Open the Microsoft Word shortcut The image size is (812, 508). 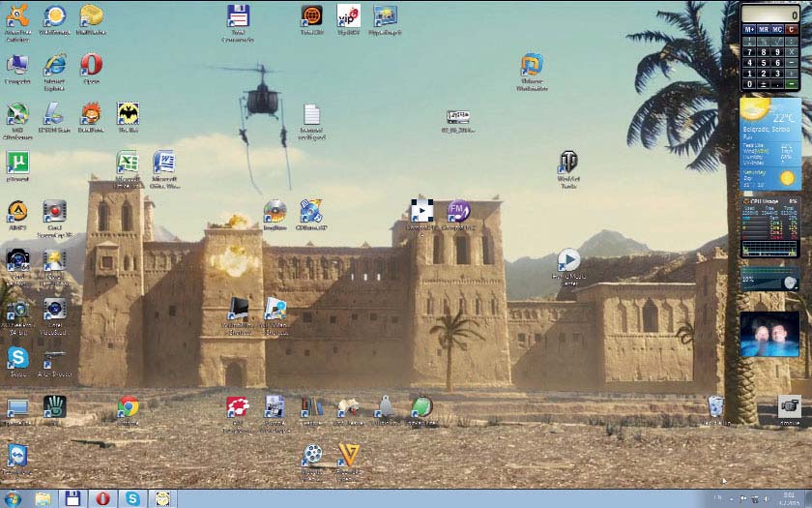pos(164,163)
